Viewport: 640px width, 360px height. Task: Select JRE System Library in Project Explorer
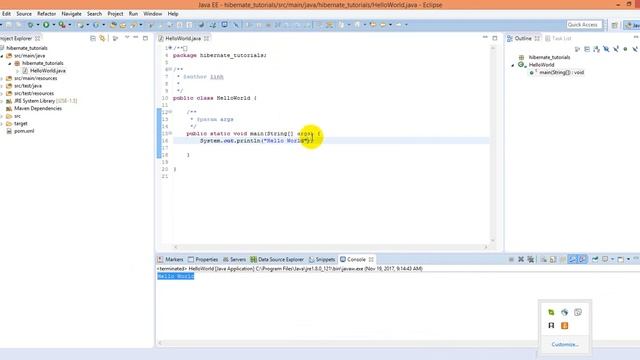(45, 101)
